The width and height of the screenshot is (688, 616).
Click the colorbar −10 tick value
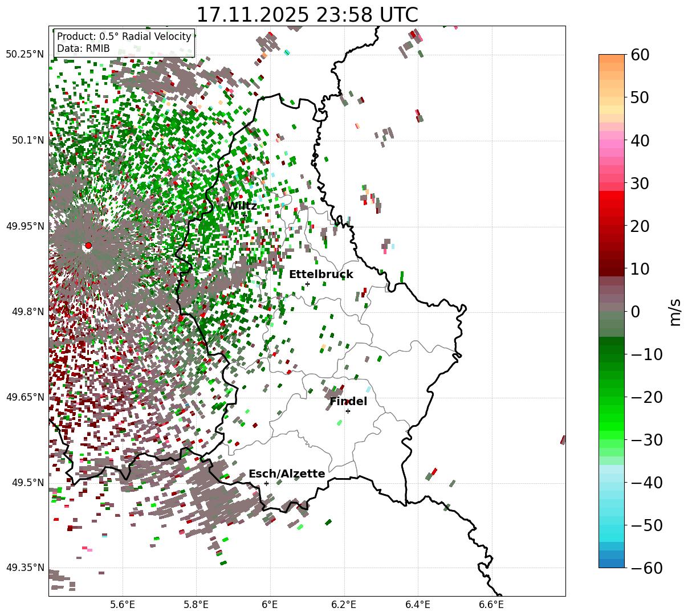pos(646,354)
